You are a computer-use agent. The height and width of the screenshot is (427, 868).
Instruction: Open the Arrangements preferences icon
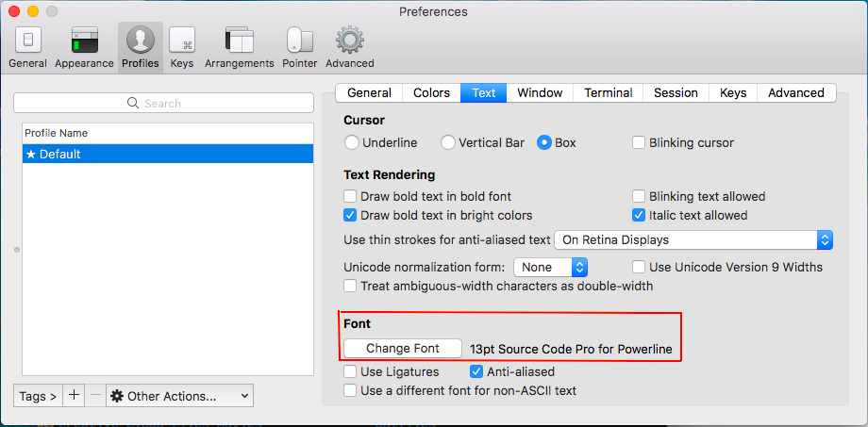coord(239,47)
